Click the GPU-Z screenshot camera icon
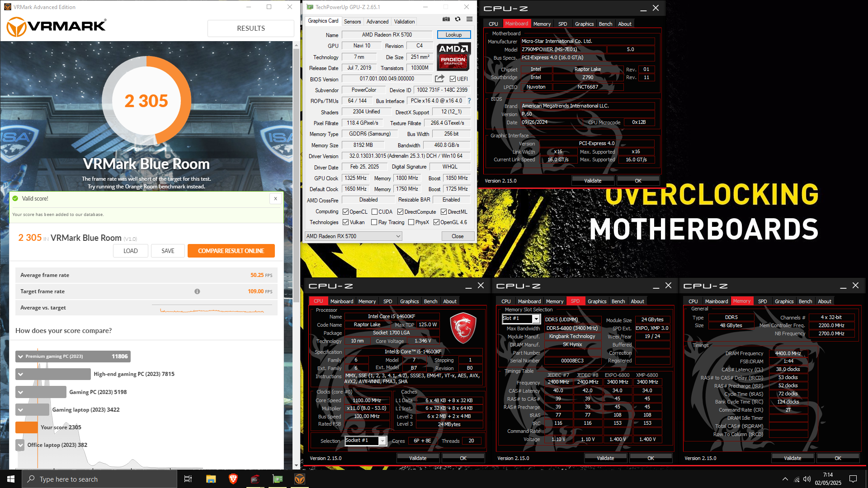 (x=446, y=19)
